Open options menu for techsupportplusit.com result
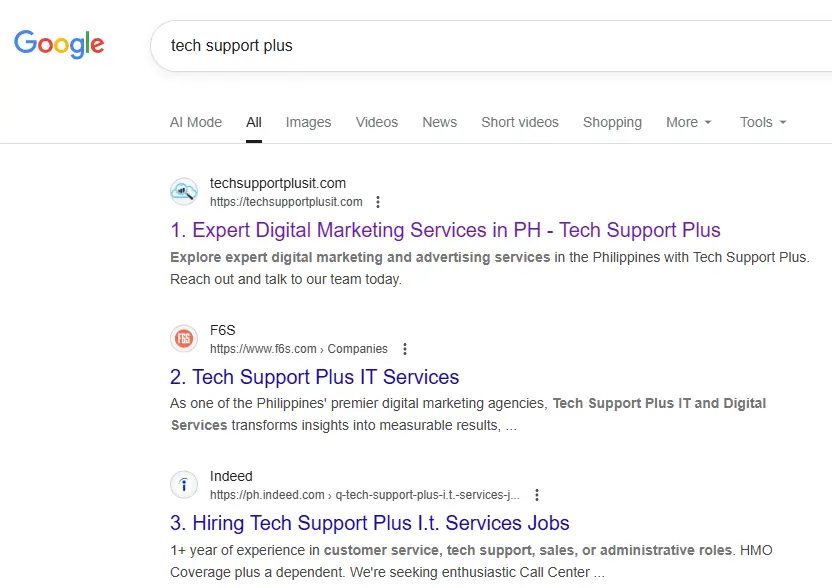 click(x=378, y=201)
